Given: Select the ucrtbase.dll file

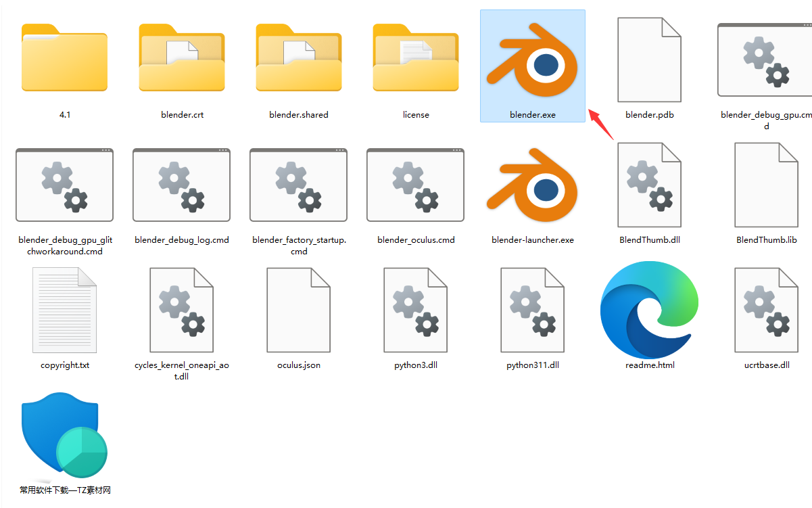Looking at the screenshot, I should [x=766, y=310].
